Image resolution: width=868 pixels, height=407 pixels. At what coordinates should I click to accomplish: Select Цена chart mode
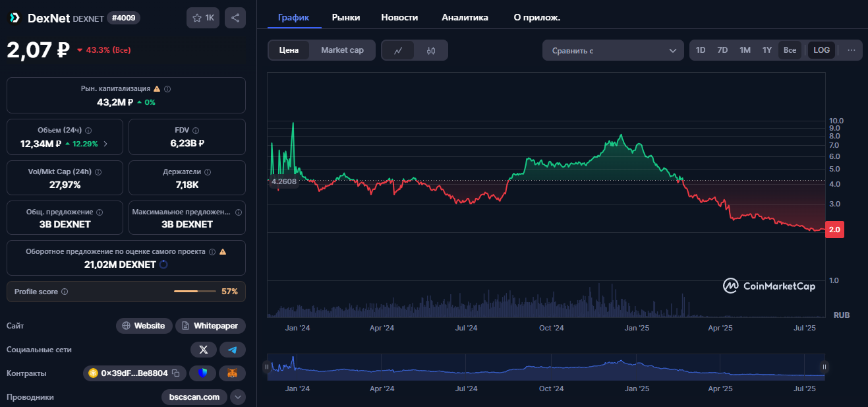point(289,50)
